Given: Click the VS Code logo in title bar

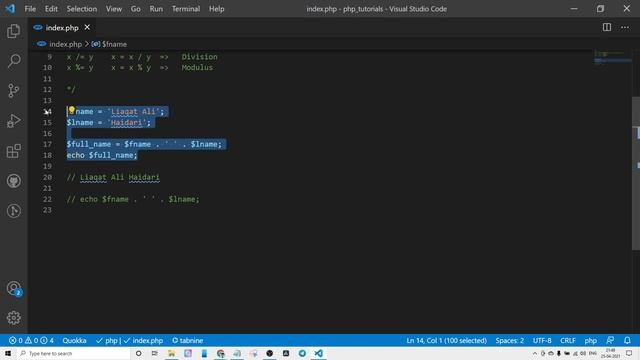Looking at the screenshot, I should (10, 9).
